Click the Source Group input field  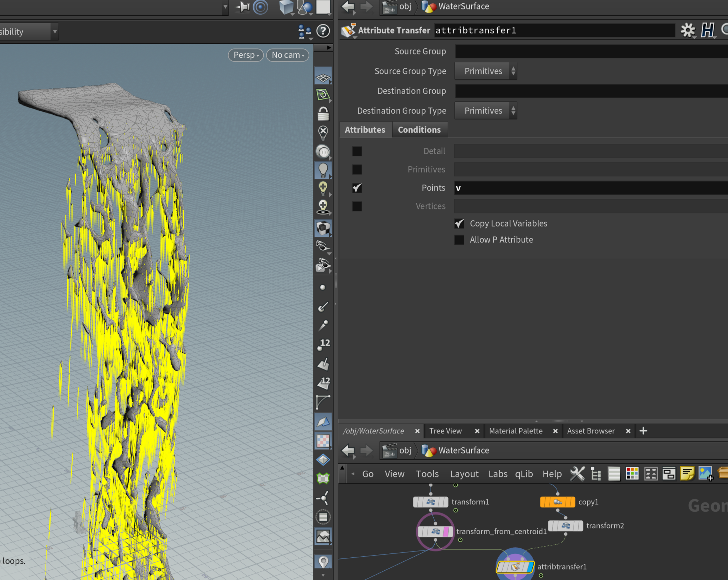click(x=591, y=51)
